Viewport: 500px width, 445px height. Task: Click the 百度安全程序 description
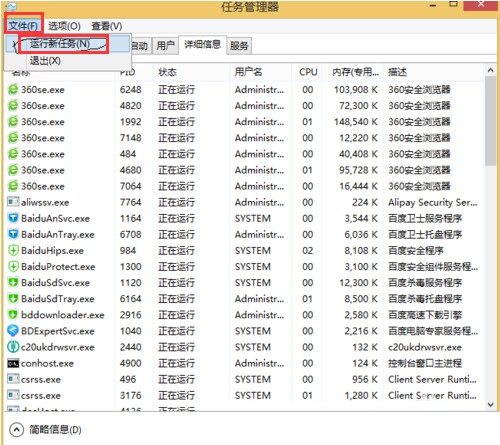click(416, 251)
